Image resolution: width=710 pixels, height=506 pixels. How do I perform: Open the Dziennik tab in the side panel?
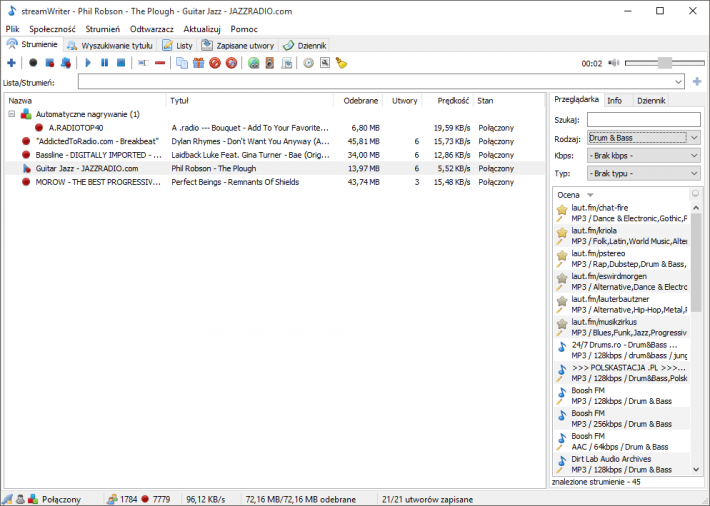[651, 101]
